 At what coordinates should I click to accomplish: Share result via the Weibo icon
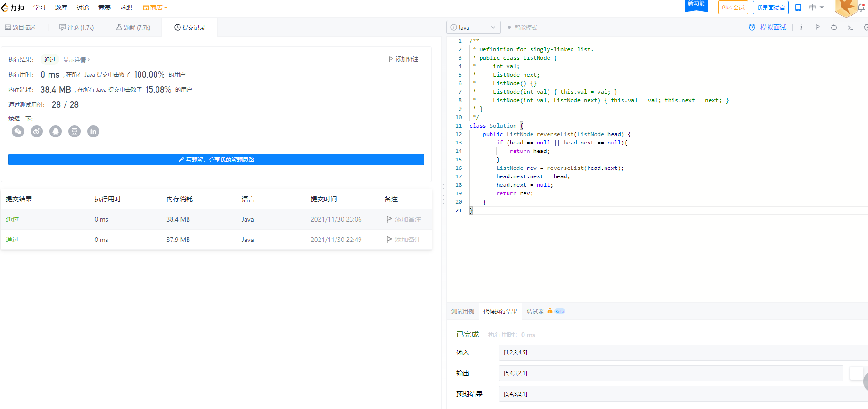click(37, 131)
